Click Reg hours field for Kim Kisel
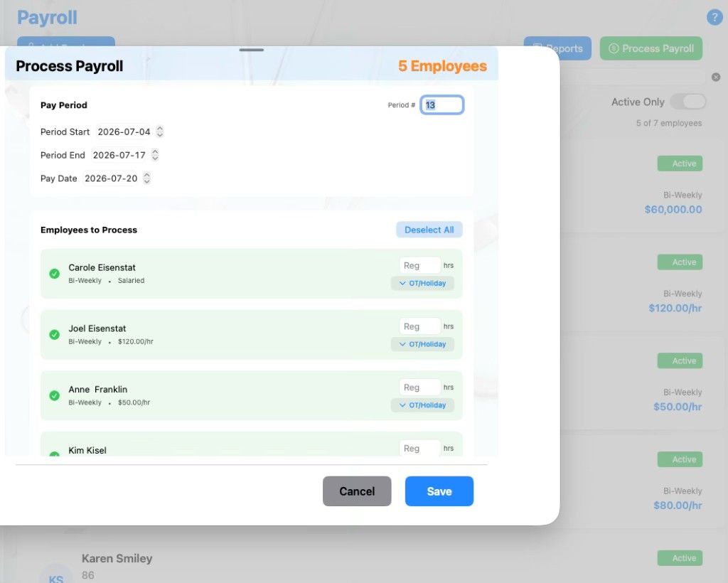Screen dimensions: 728x583 click(x=419, y=448)
